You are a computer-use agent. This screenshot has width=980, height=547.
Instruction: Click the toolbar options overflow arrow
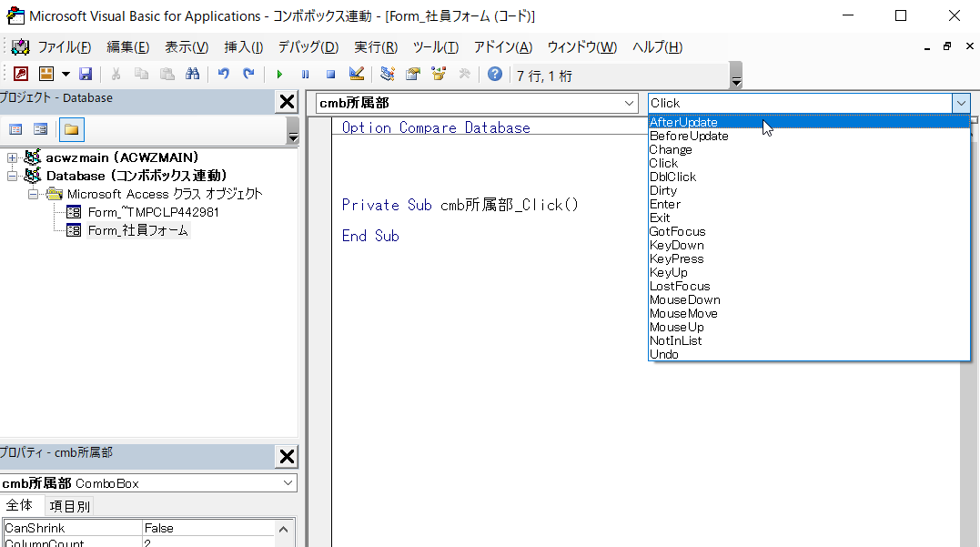click(x=736, y=75)
